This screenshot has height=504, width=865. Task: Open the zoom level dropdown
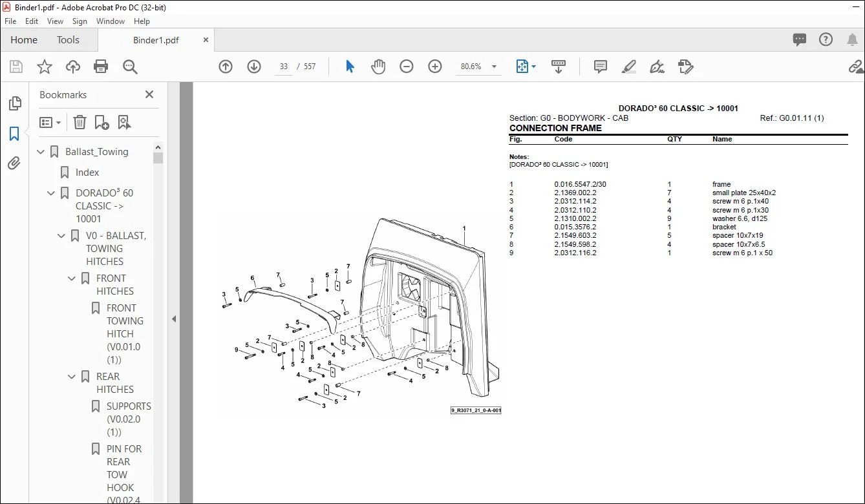[495, 67]
